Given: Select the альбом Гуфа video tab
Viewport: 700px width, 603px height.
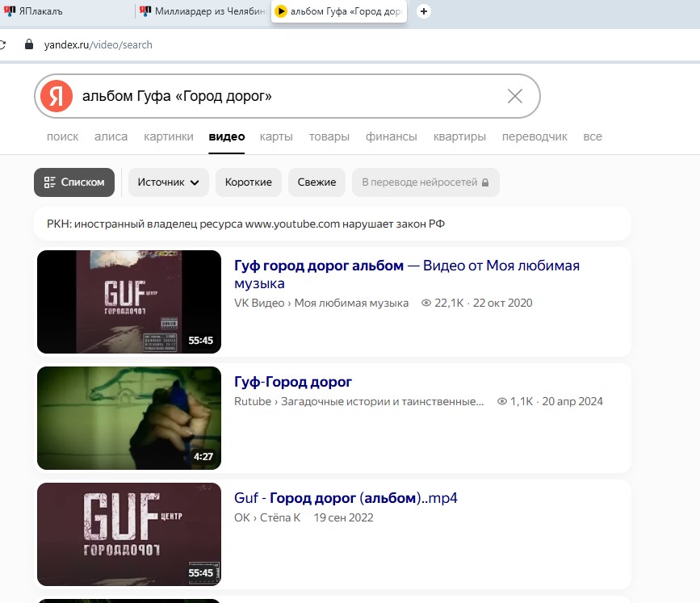Looking at the screenshot, I should [339, 11].
